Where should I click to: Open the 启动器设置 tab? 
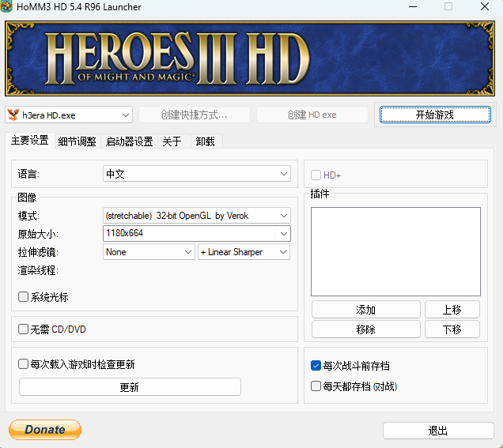pos(129,141)
